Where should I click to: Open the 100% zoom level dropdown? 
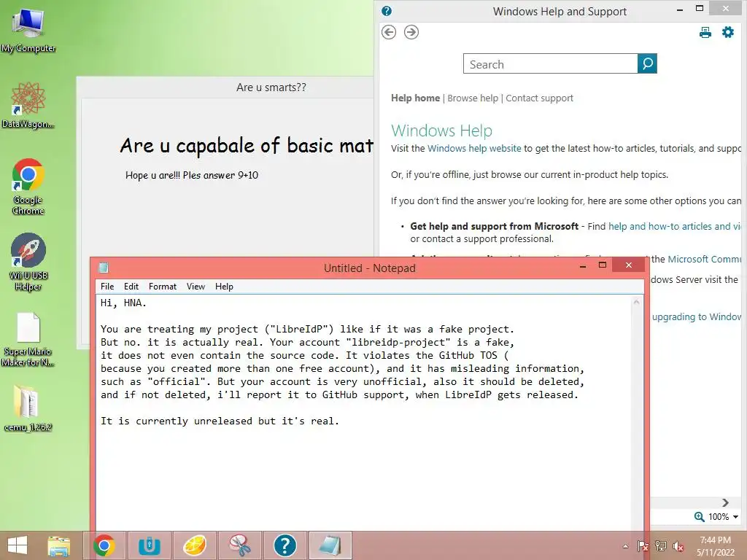(723, 517)
